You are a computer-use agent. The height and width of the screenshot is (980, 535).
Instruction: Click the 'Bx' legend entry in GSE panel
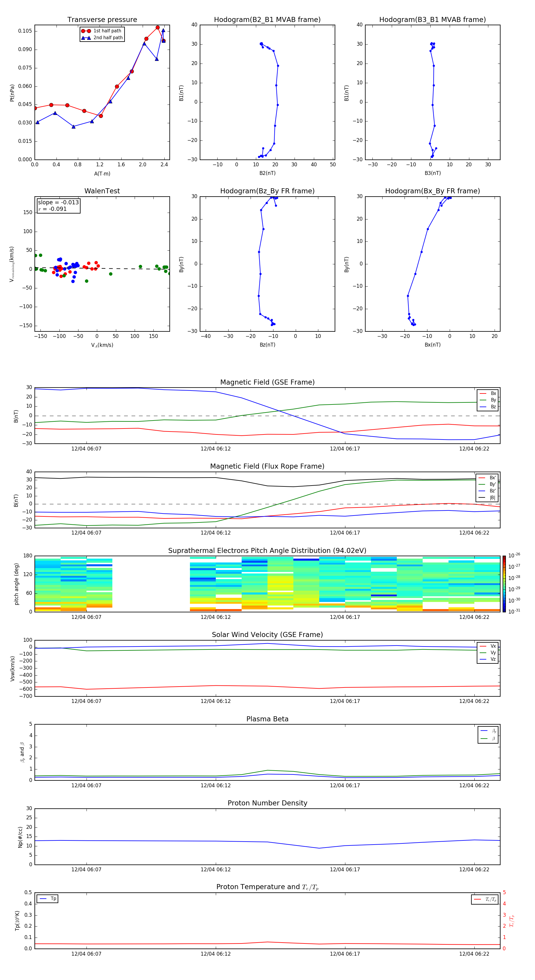488,393
